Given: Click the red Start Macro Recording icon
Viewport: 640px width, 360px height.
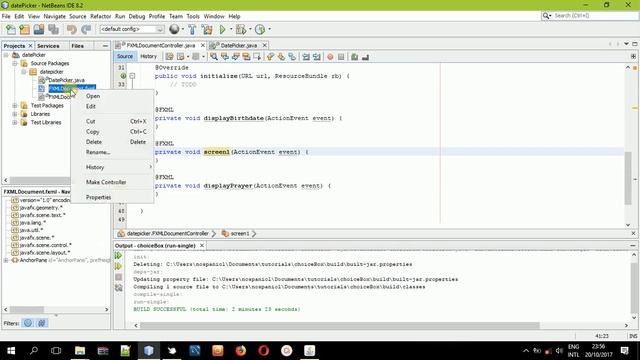Looking at the screenshot, I should [x=330, y=57].
